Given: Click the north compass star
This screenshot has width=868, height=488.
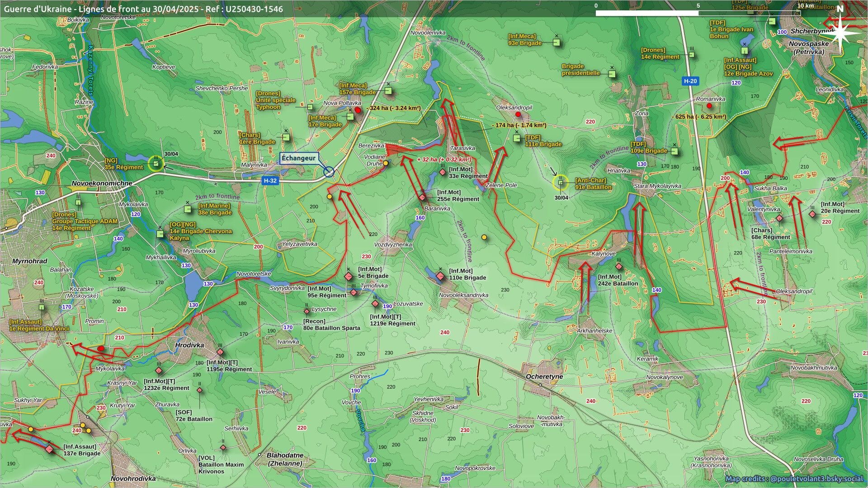Looking at the screenshot, I should tap(840, 33).
